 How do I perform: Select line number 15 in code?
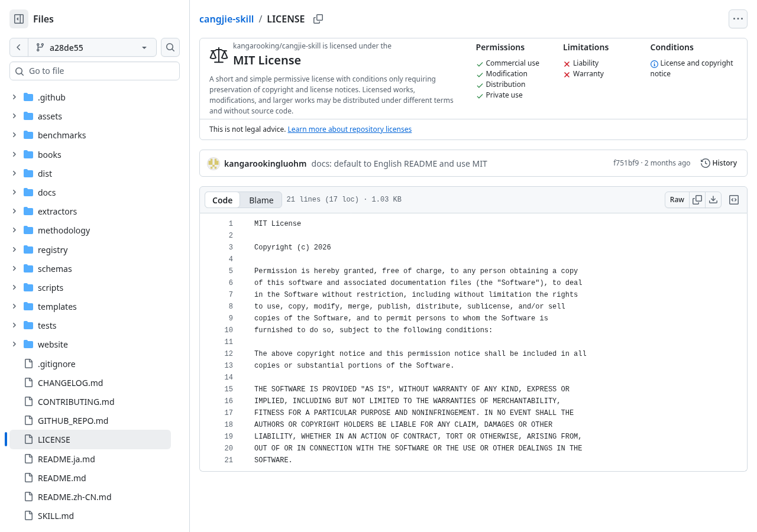point(229,389)
